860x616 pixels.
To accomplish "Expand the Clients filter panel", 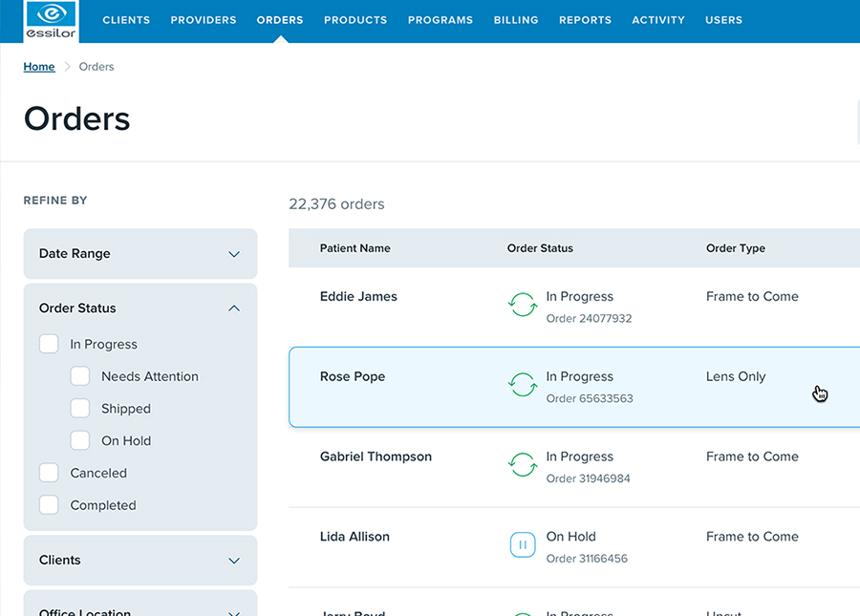I will pyautogui.click(x=234, y=561).
